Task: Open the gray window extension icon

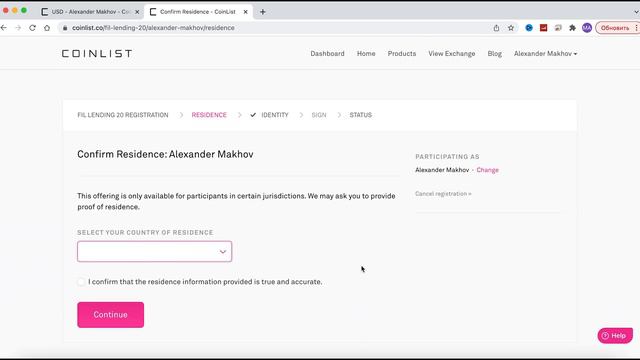Action: pyautogui.click(x=558, y=28)
